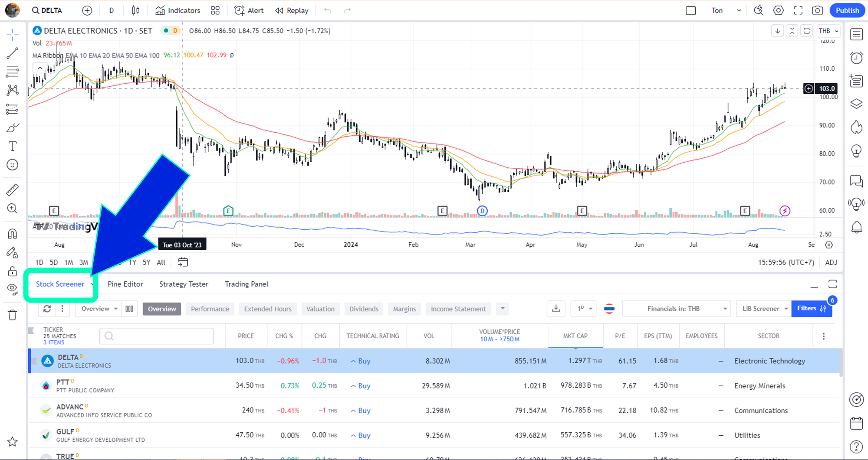Toggle lock all drawing tools
Image resolution: width=868 pixels, height=460 pixels.
pos(13,271)
